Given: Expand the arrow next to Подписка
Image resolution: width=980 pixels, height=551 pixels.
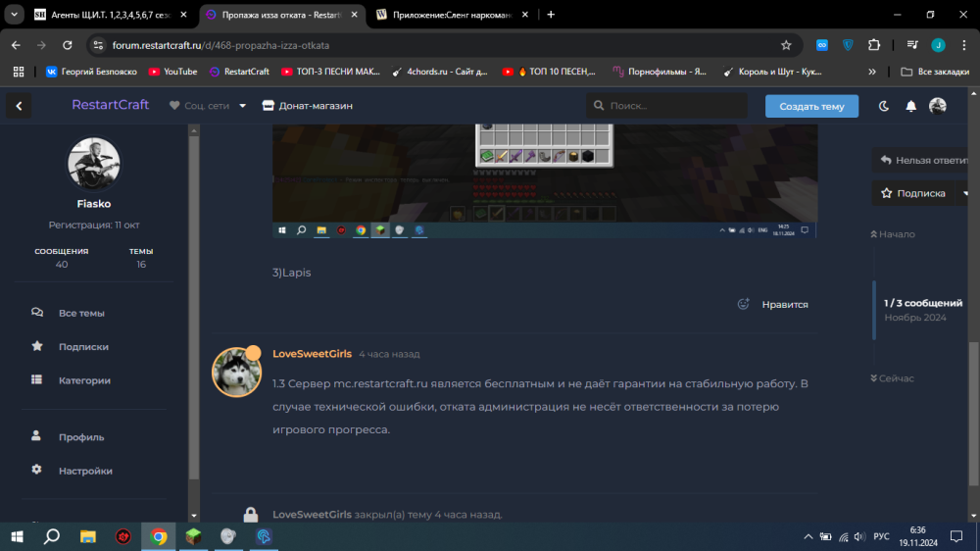Looking at the screenshot, I should [x=965, y=193].
